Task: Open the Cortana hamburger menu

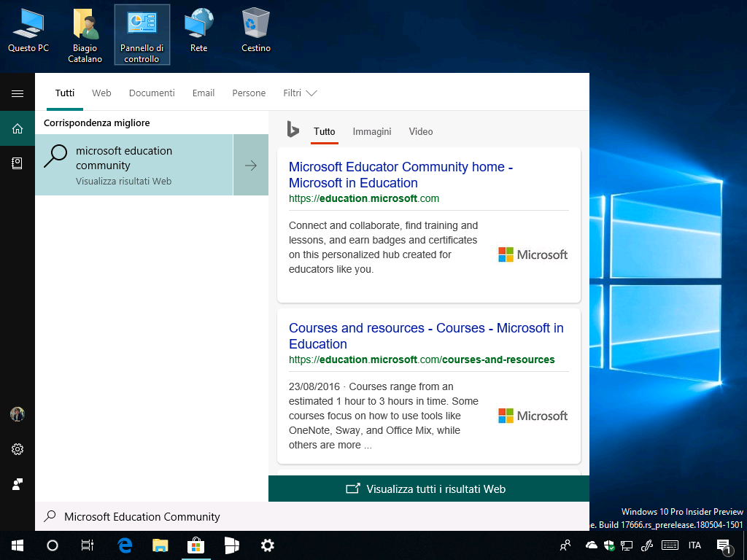Action: point(18,93)
